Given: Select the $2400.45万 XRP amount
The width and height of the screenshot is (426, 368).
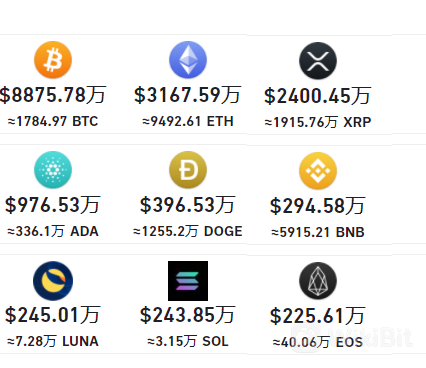Looking at the screenshot, I should [x=317, y=96].
